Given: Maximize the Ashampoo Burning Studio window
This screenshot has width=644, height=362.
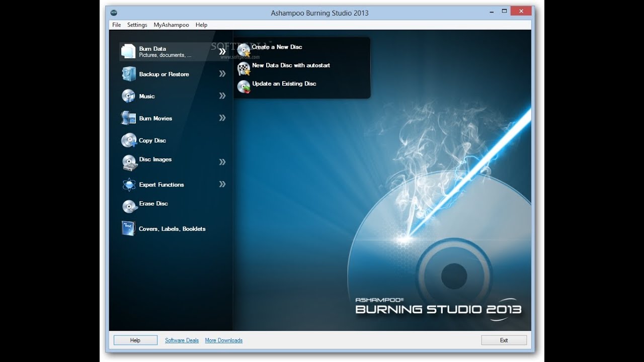Looking at the screenshot, I should click(x=504, y=11).
